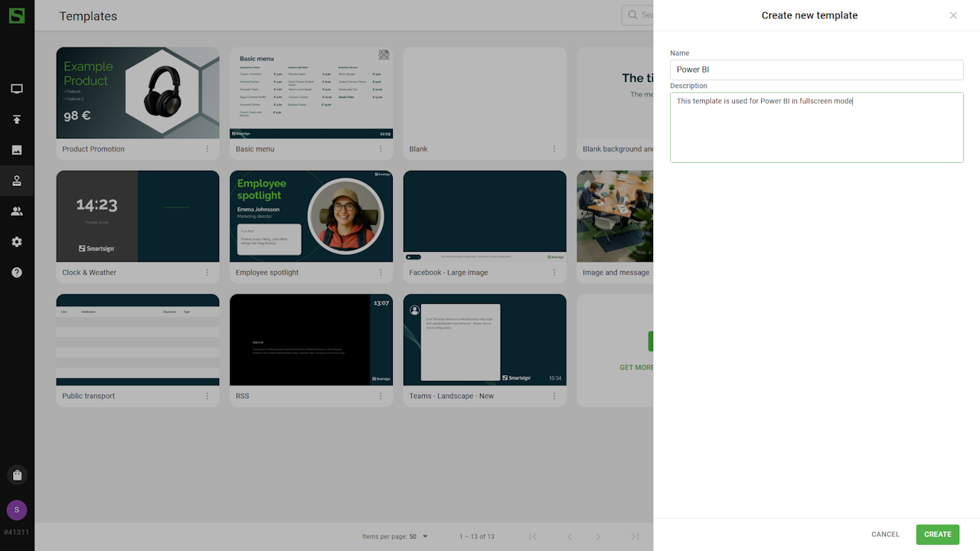The height and width of the screenshot is (551, 980).
Task: Open the Items per page dropdown
Action: [x=418, y=536]
